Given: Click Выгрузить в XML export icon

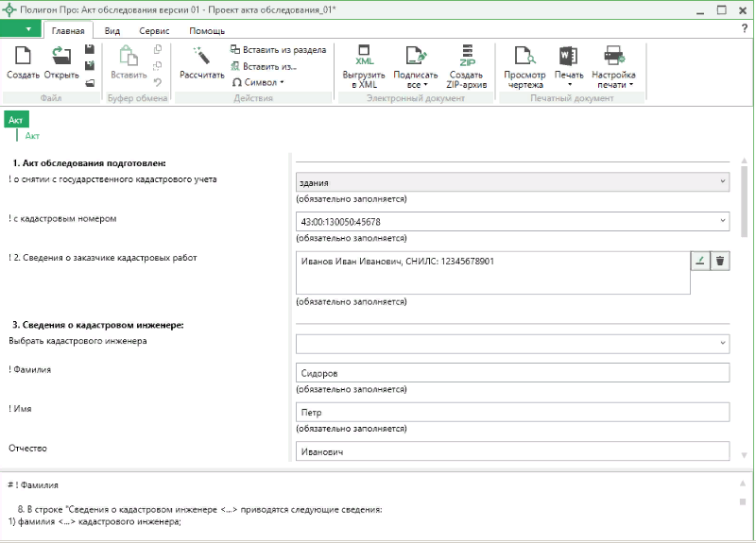Looking at the screenshot, I should tap(365, 56).
